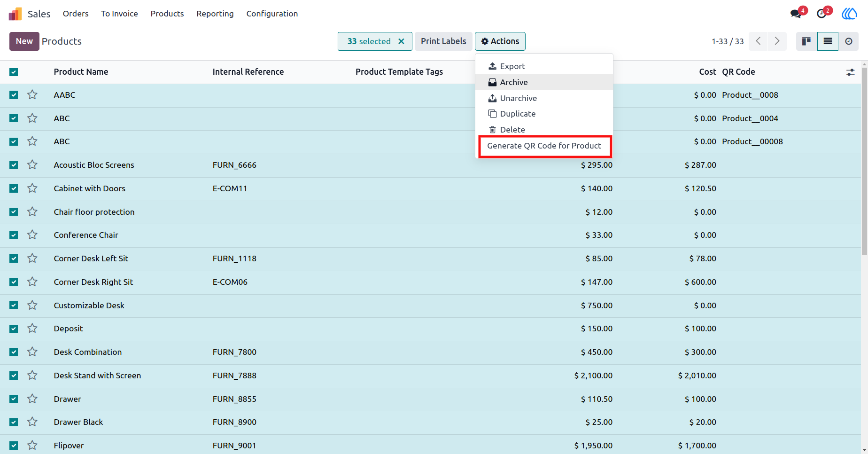The height and width of the screenshot is (454, 868).
Task: Click the vertical scrollbar thumb
Action: tap(864, 162)
